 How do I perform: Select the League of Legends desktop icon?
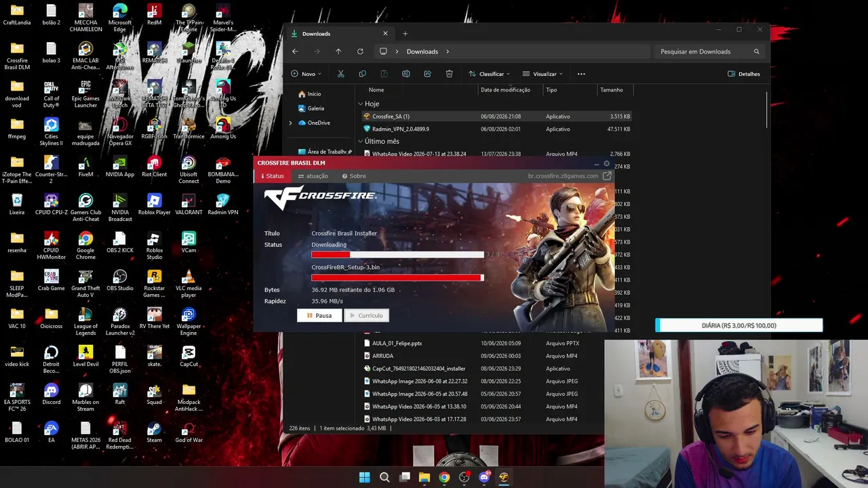(x=85, y=322)
